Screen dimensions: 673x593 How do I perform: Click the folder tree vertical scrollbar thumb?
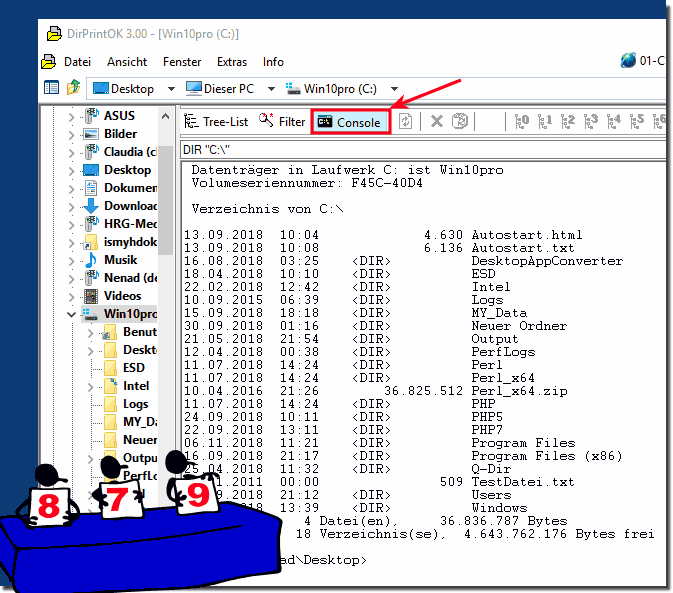[x=165, y=200]
